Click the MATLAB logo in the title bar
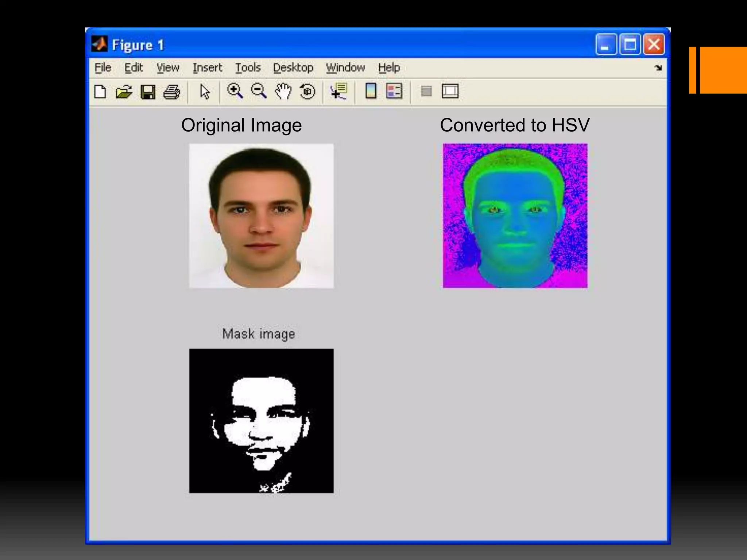 [99, 44]
